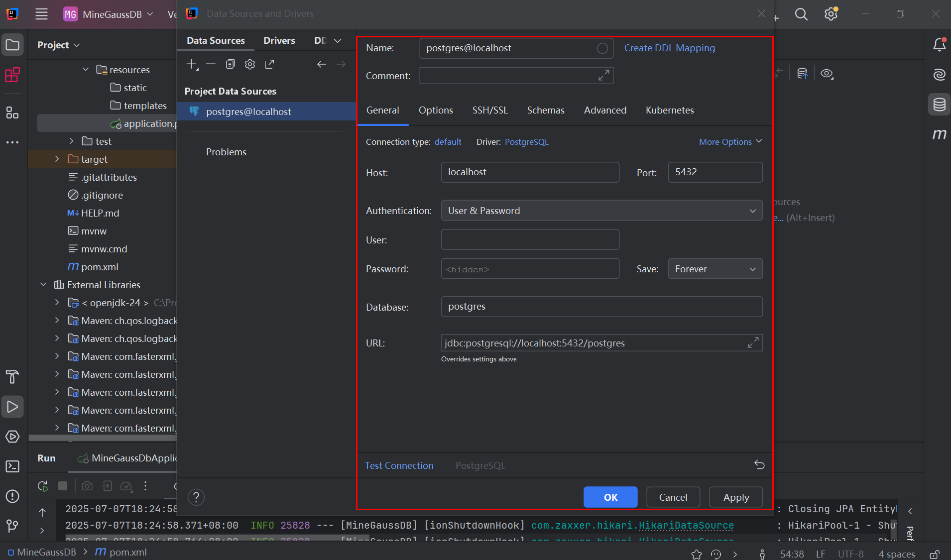Open the Authentication dropdown
951x560 pixels.
601,211
